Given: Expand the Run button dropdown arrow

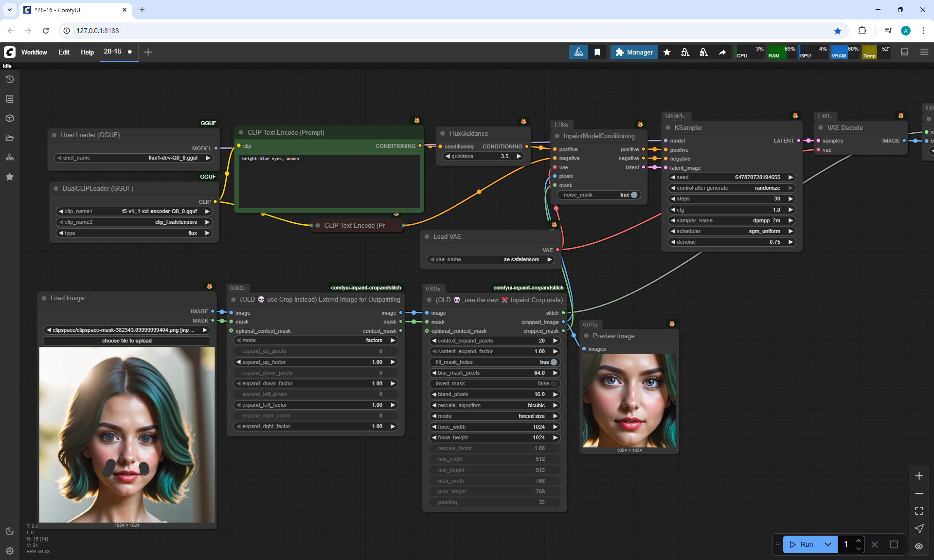Looking at the screenshot, I should 828,544.
